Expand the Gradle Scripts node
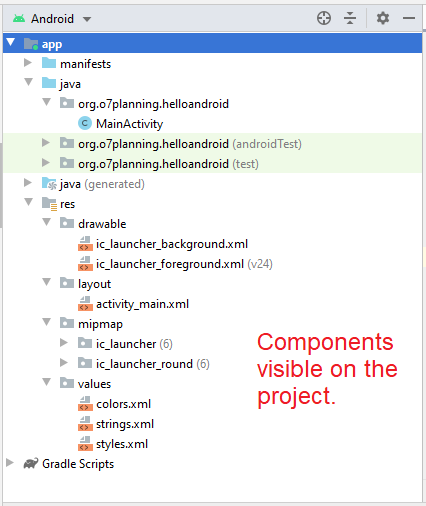Screen dimensions: 426x506 pos(10,463)
